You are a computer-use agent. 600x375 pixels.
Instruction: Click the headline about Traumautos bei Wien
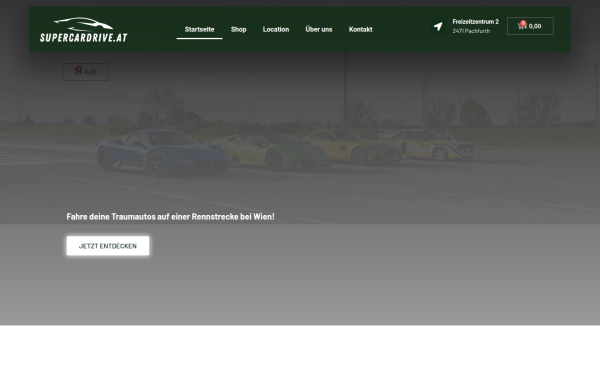tap(170, 217)
